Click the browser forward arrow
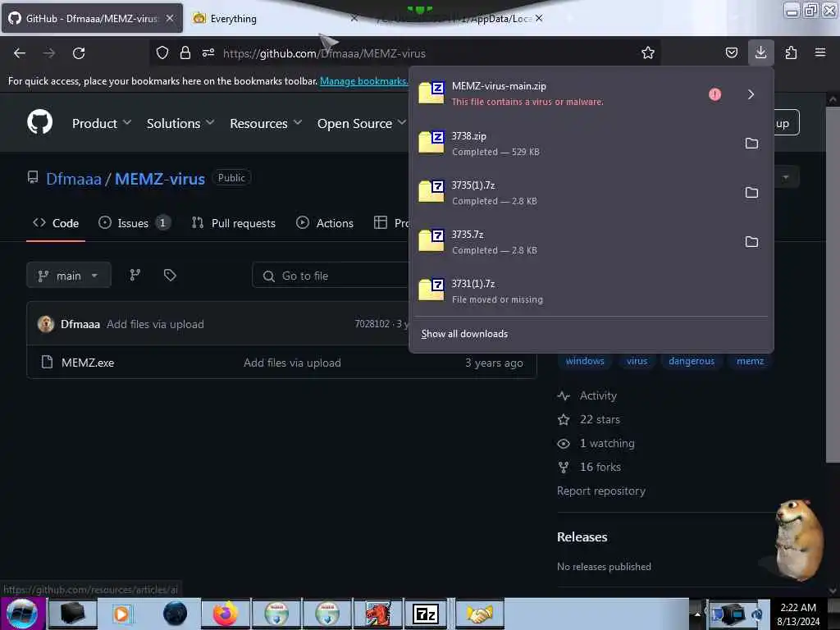840x630 pixels. [x=49, y=53]
